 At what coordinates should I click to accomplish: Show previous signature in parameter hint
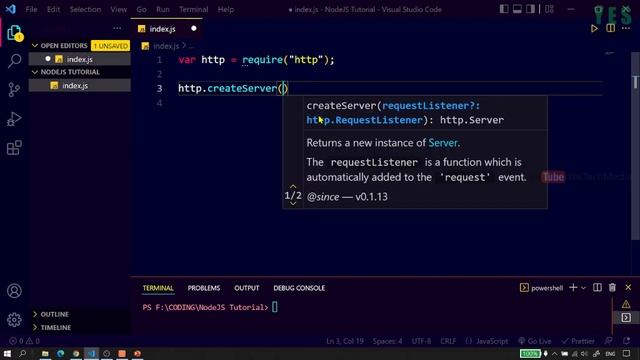tap(293, 187)
